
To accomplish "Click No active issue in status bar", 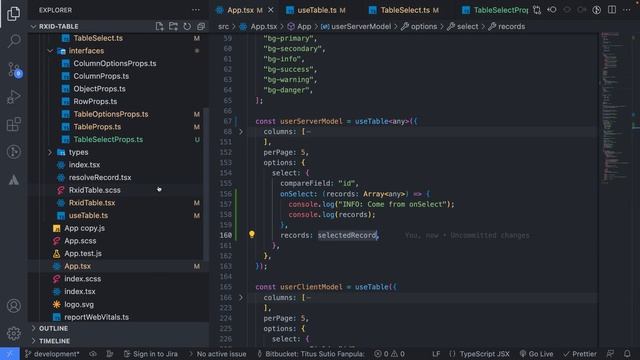I will click(218, 354).
